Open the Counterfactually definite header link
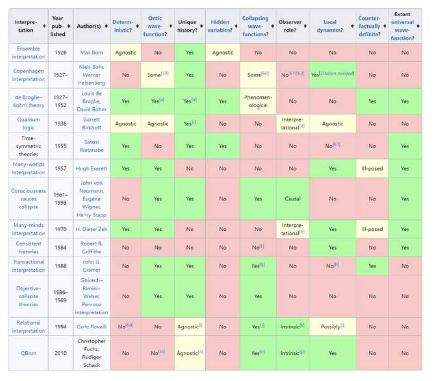The height and width of the screenshot is (381, 434). click(x=369, y=26)
